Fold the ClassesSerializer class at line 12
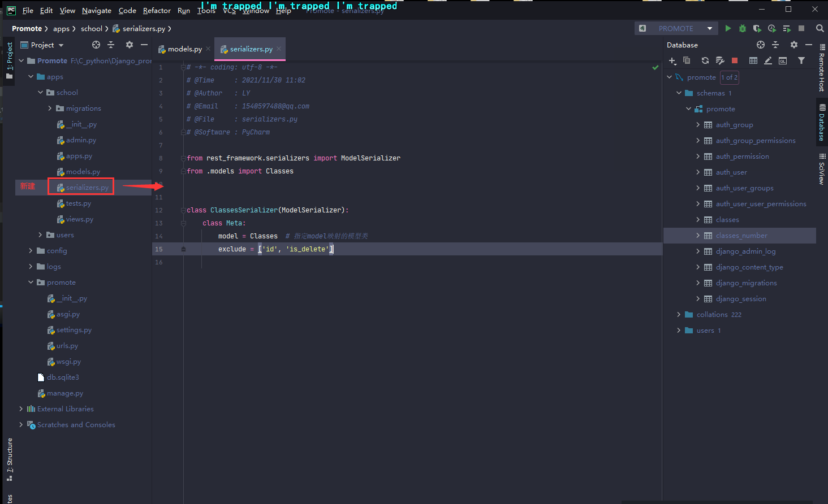This screenshot has height=504, width=828. (183, 210)
